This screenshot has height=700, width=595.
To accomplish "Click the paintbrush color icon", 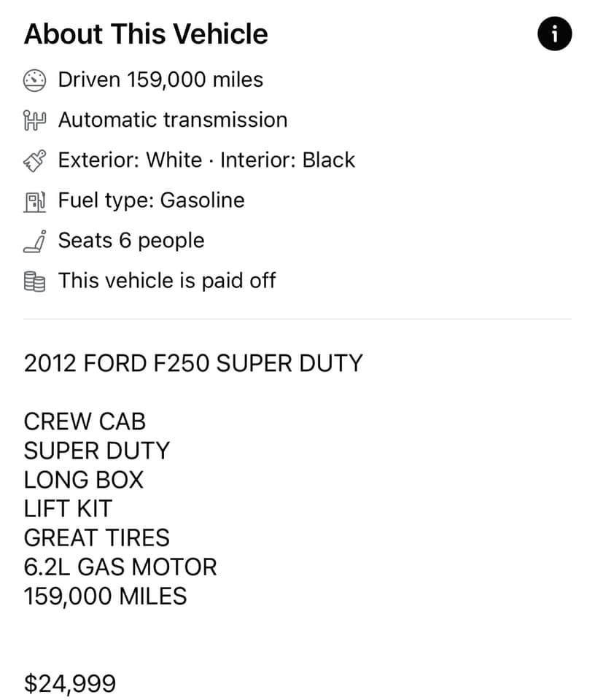I will point(34,160).
